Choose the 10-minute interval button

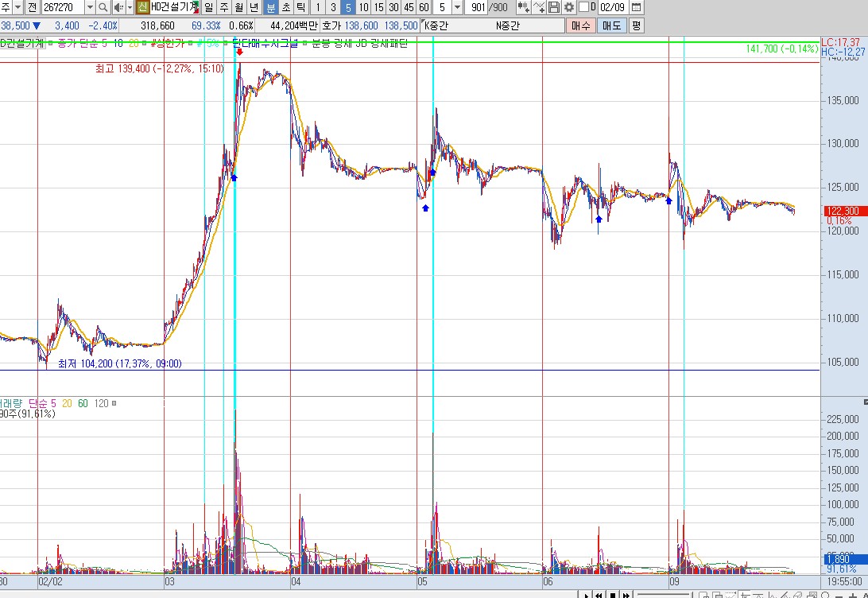pyautogui.click(x=363, y=7)
